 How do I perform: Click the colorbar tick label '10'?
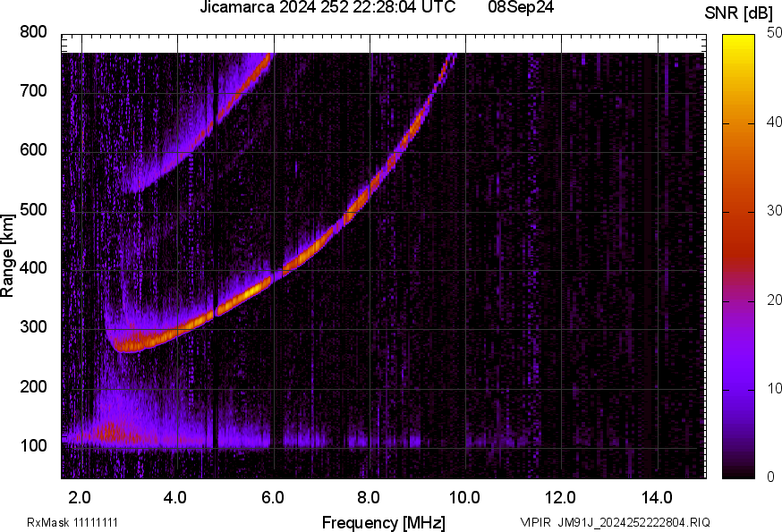point(774,389)
